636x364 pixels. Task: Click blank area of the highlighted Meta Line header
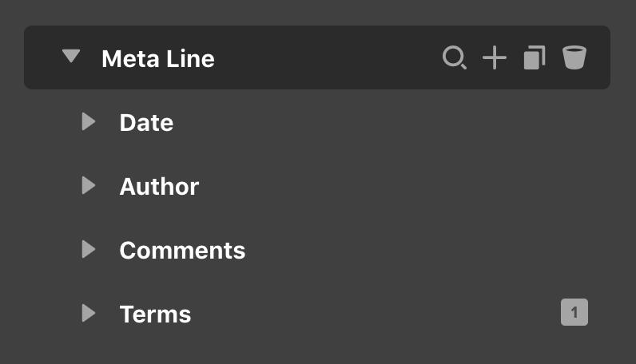point(324,57)
